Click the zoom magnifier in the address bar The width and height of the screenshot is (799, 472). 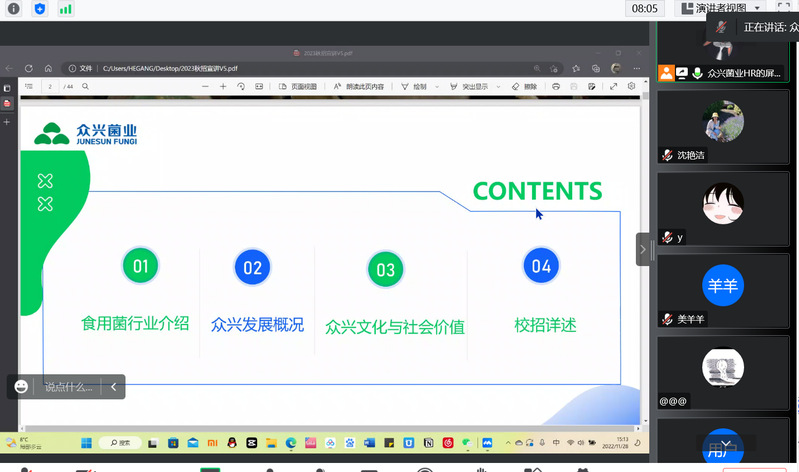tap(537, 68)
